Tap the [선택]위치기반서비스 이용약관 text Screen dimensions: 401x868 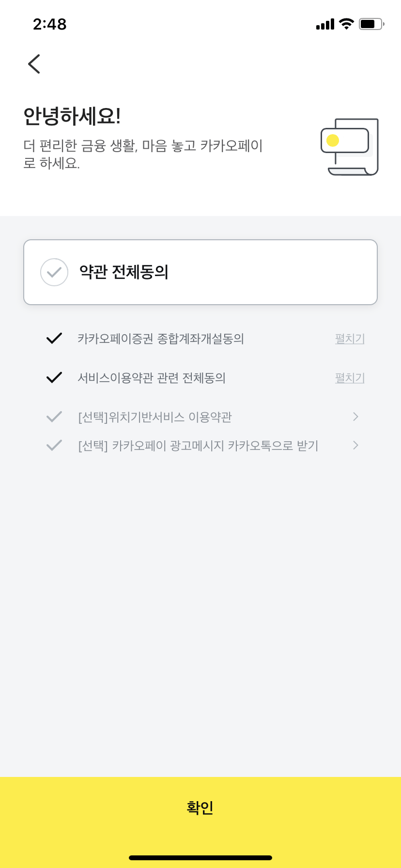(x=155, y=417)
